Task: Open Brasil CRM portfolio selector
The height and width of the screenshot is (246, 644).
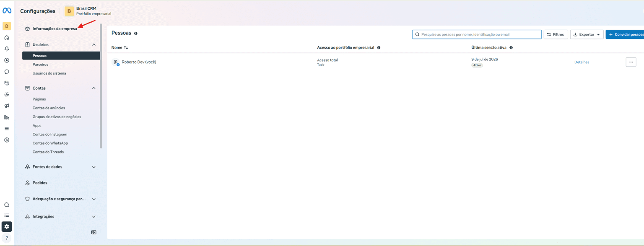Action: [x=88, y=11]
